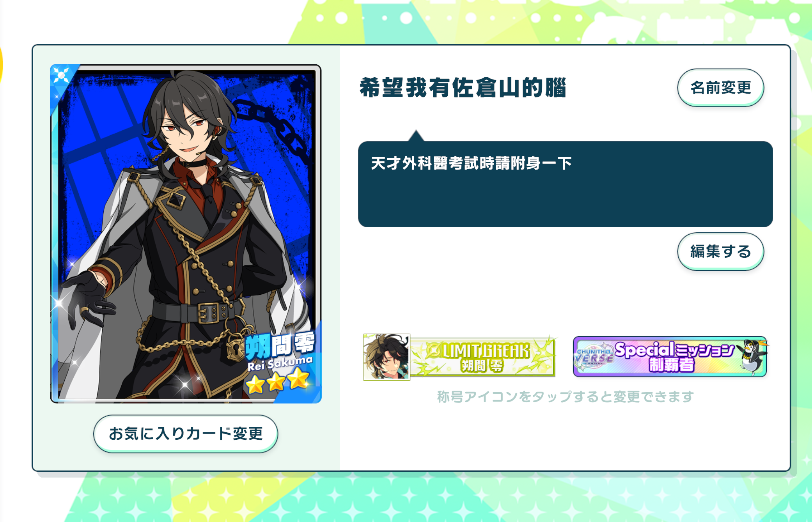
Task: Select the LIMIT BREAK 朔間零 title badge
Action: pyautogui.click(x=459, y=357)
